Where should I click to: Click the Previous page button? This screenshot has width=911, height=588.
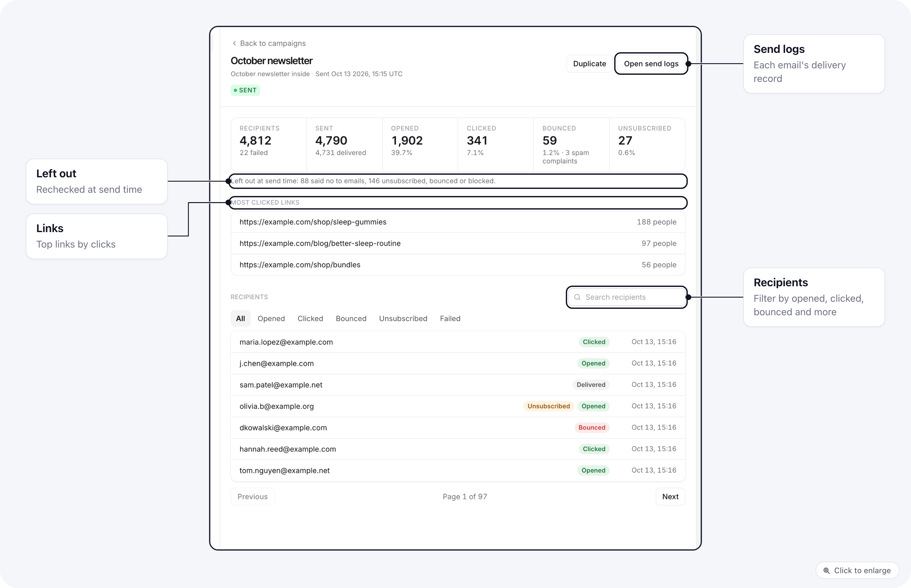253,496
